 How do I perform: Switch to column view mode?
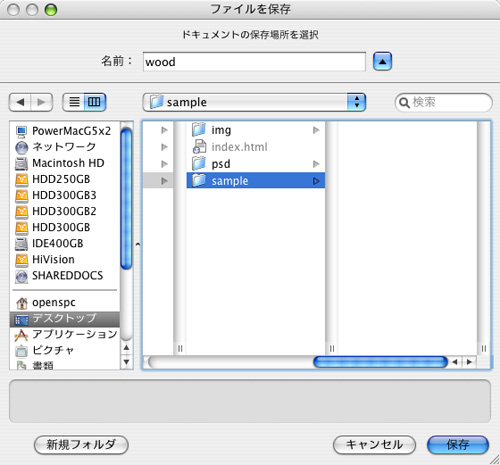[x=95, y=102]
